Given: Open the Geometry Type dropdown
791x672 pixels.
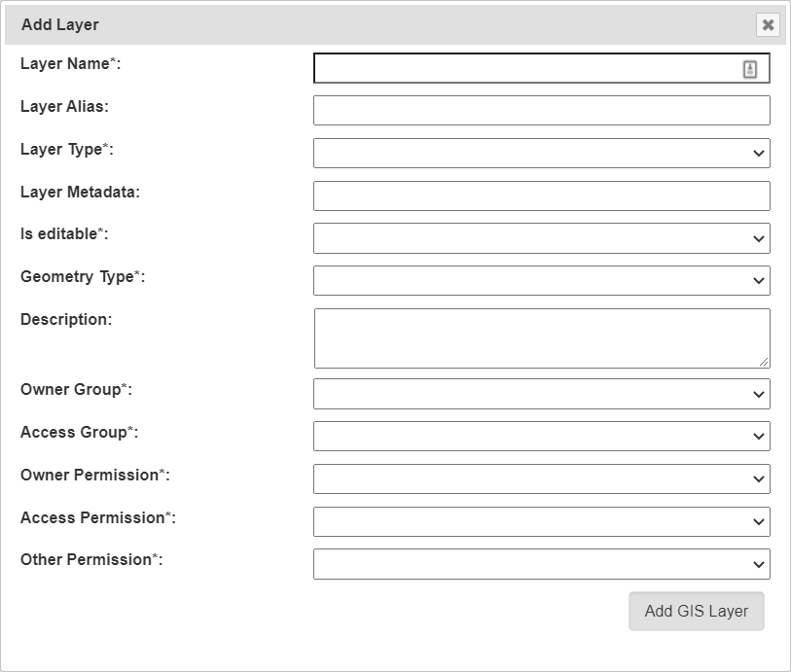Looking at the screenshot, I should point(541,281).
